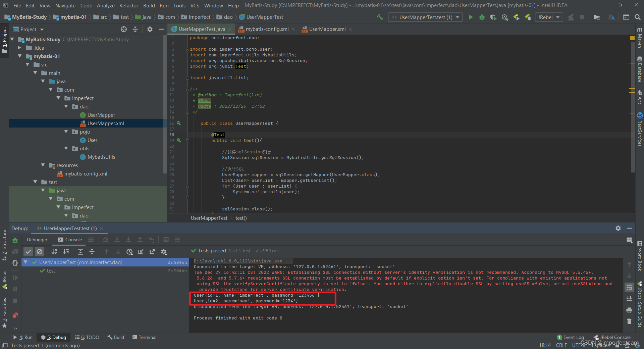Toggle Show Passed tests filter

(28, 252)
